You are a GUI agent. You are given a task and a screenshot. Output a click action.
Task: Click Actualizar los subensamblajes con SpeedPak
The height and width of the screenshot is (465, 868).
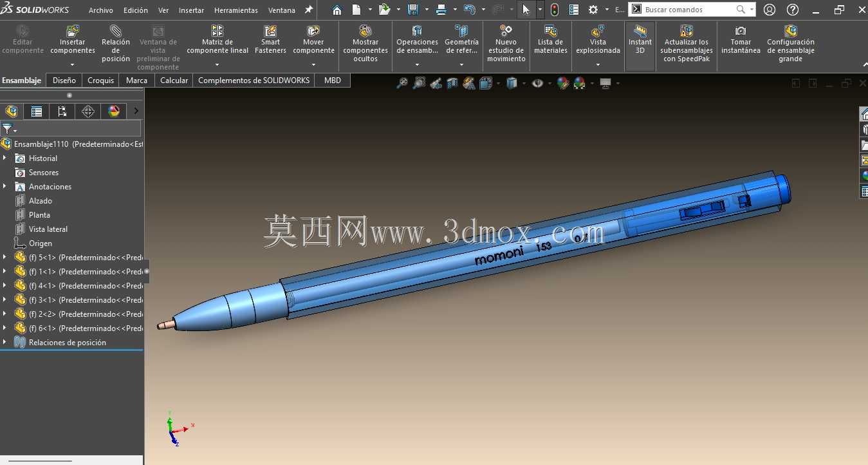687,43
